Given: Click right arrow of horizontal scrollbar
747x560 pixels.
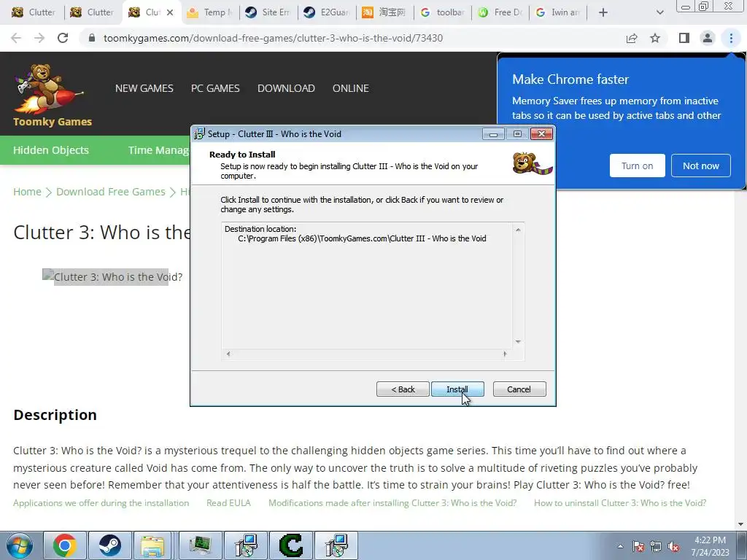Looking at the screenshot, I should (505, 354).
